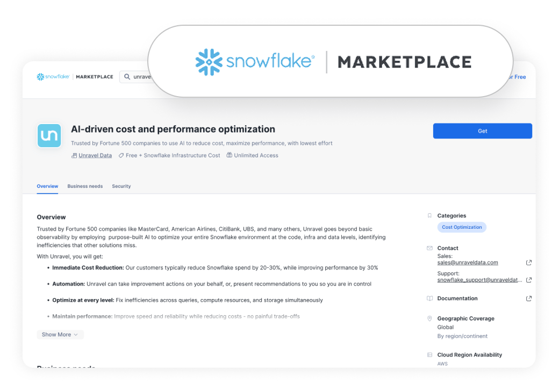Click the Geographic Coverage pin icon
This screenshot has height=392, width=559.
429,318
